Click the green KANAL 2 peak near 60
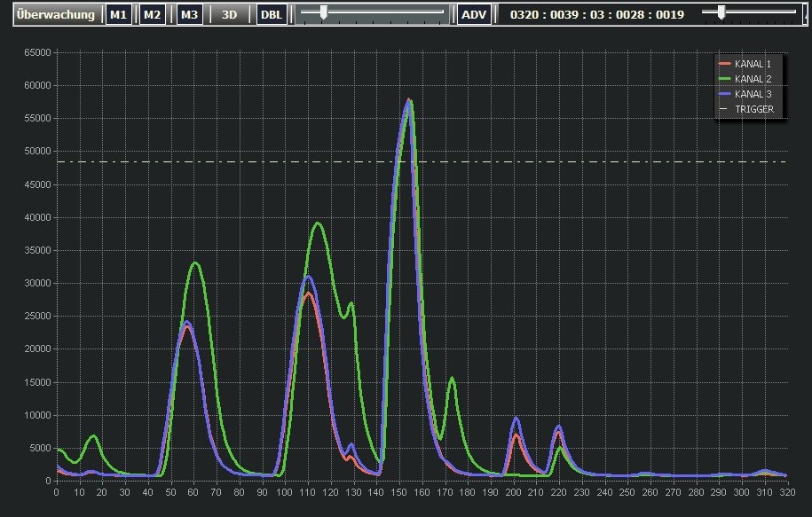Screen dimensions: 812x517 (x=195, y=263)
